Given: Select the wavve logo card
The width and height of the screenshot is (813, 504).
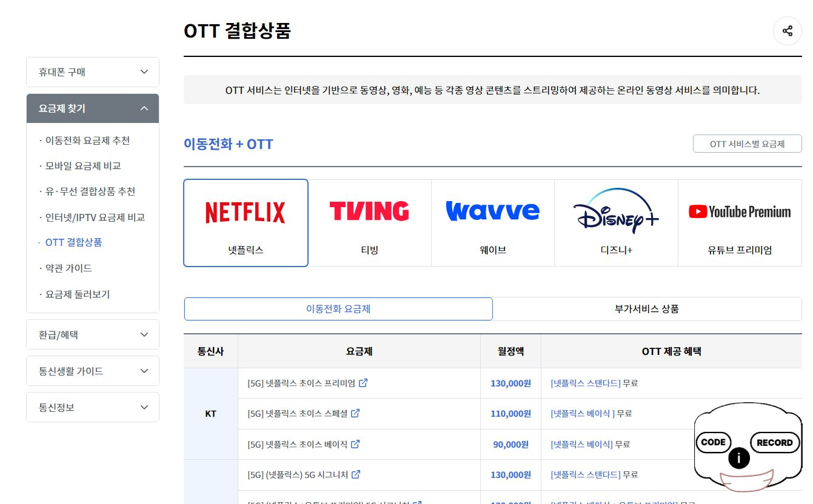Looking at the screenshot, I should point(492,223).
